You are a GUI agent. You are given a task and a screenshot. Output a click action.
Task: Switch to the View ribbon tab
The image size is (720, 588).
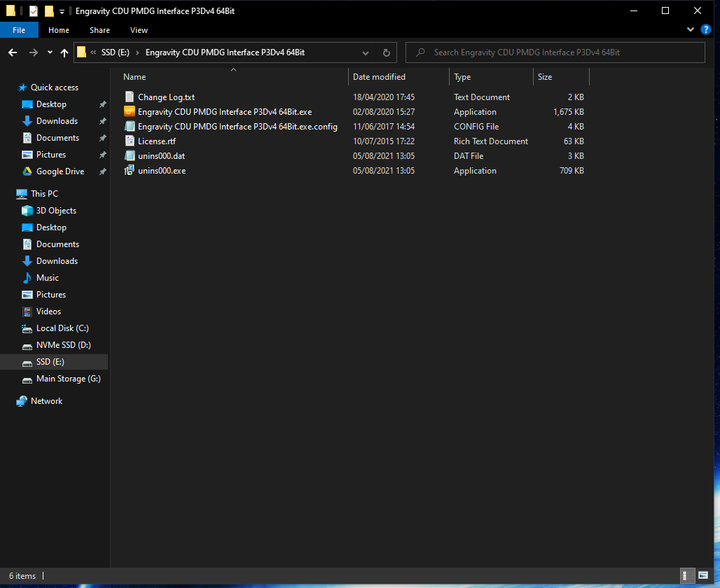(139, 30)
